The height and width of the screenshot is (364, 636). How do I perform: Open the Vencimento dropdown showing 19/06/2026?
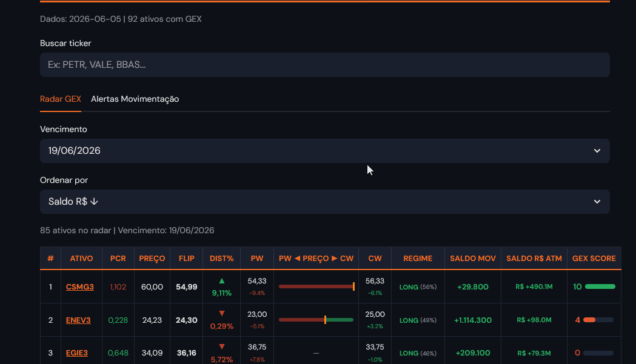tap(324, 151)
